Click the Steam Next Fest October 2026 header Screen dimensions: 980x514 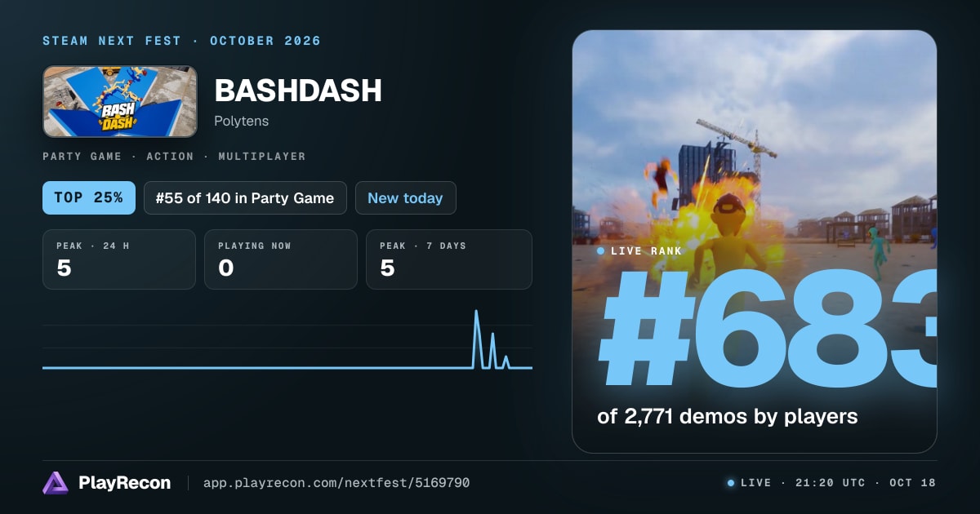[x=181, y=41]
